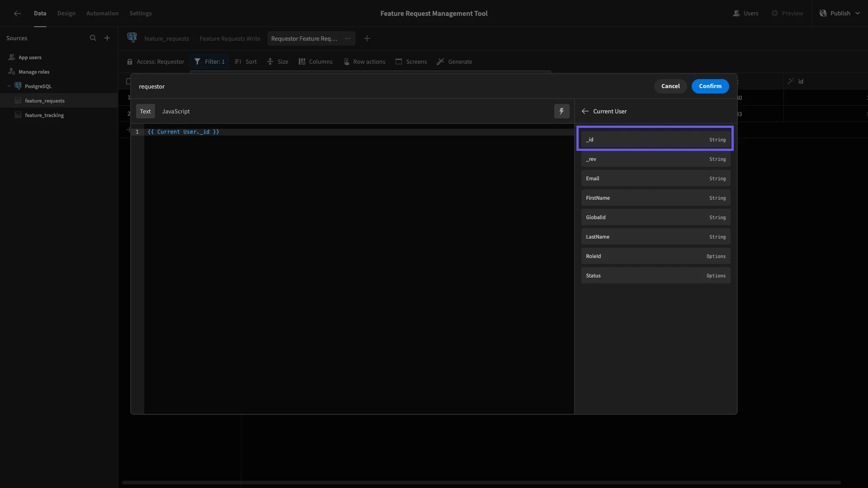Click the PostgreSQL elephant icon in the sidebar

click(18, 86)
